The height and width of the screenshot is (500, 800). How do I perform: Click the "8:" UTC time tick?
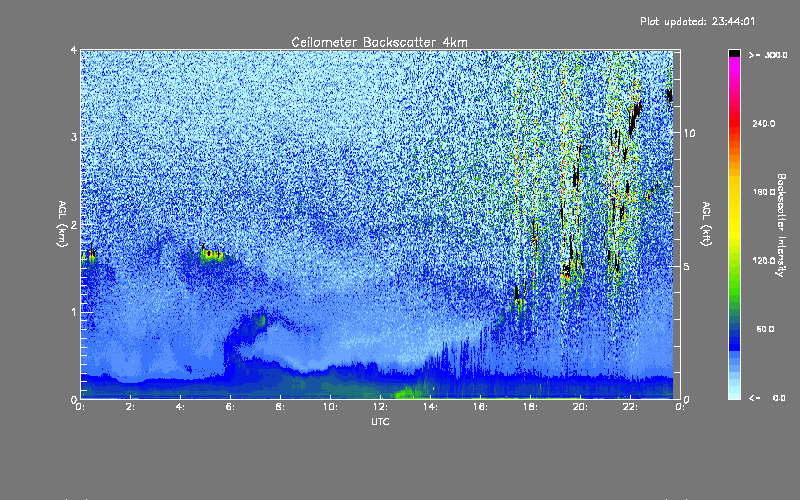point(281,407)
